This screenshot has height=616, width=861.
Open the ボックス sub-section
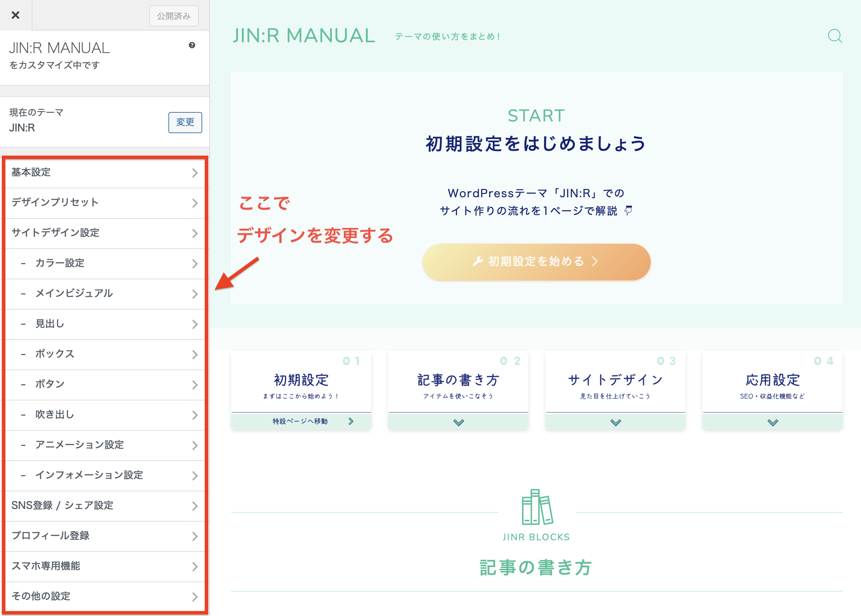click(105, 355)
